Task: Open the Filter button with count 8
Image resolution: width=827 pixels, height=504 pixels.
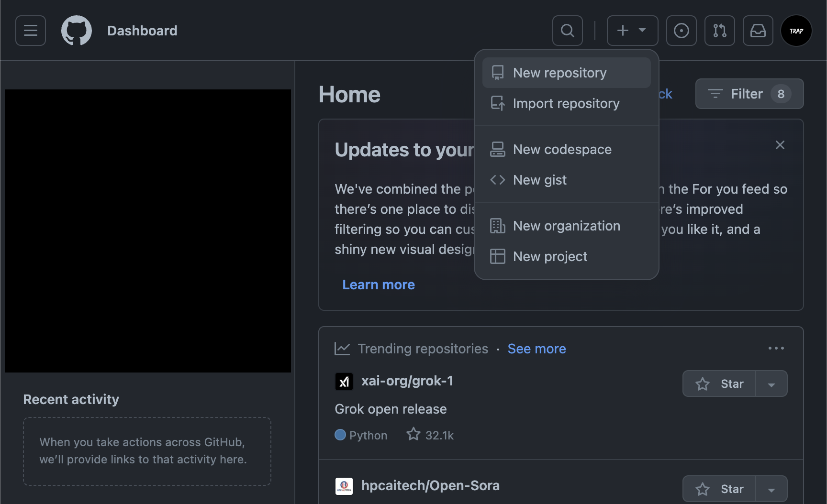Action: coord(749,94)
